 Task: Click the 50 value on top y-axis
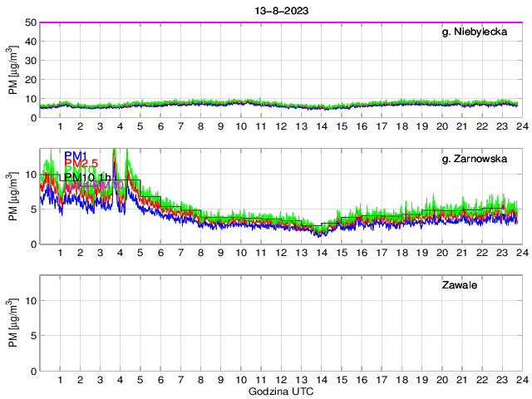pos(31,22)
